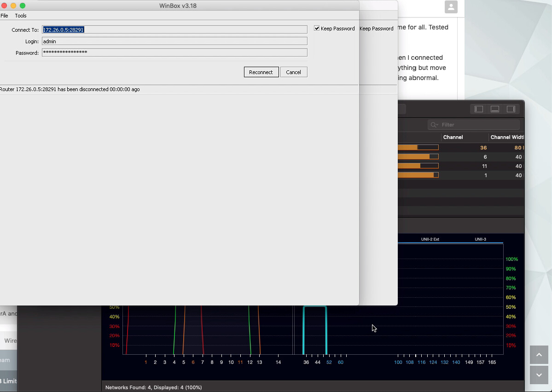
Task: Click signal bar of channel 1 network
Action: click(418, 175)
